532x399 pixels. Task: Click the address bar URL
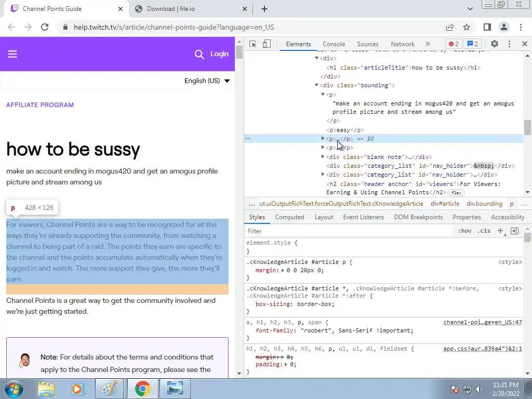pos(174,27)
